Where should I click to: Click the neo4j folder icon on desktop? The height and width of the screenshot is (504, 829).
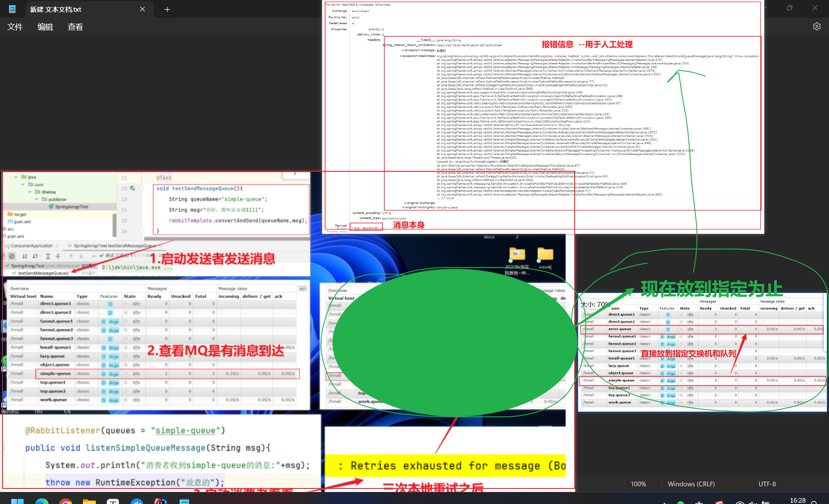point(545,255)
